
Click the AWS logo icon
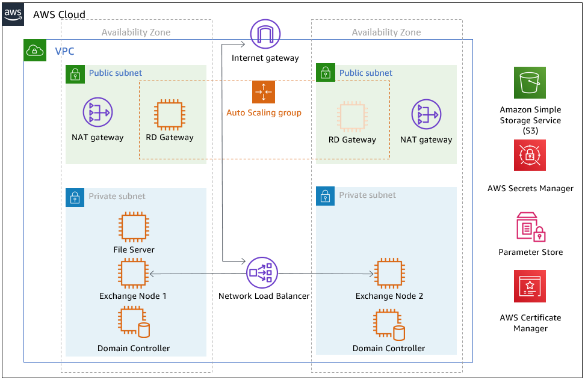click(13, 14)
